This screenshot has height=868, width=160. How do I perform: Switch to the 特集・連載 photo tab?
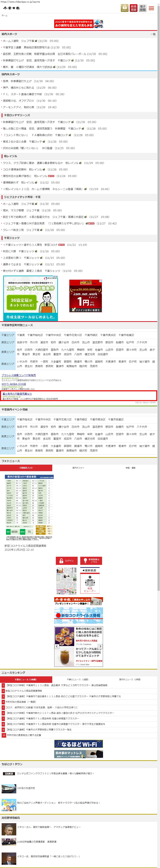(x=130, y=468)
